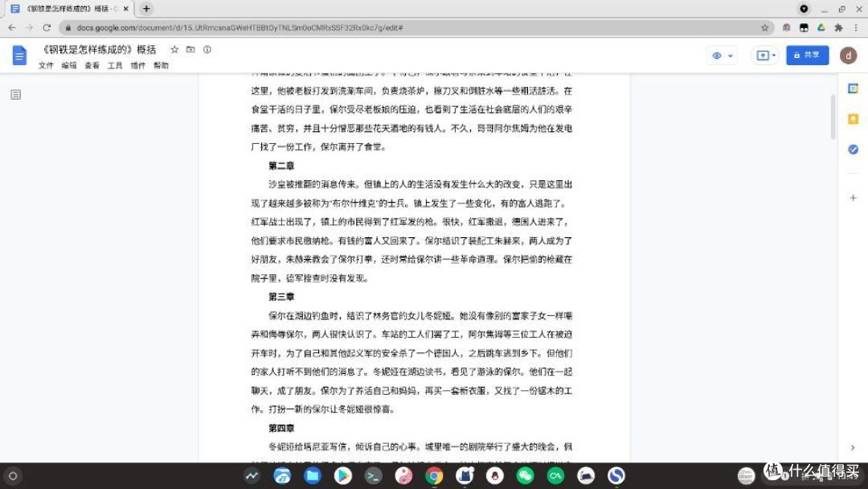Open the viewing mode eye dropdown
Viewport: 868px width, 489px height.
(723, 55)
